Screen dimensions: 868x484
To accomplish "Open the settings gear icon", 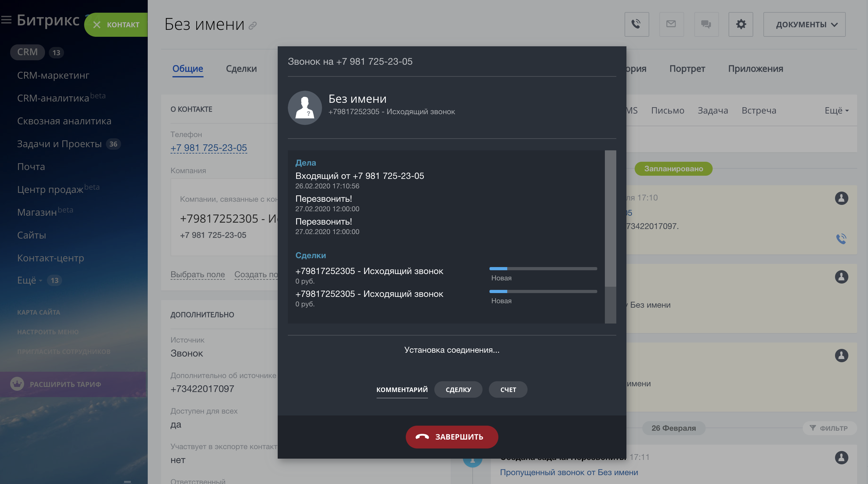I will tap(741, 24).
